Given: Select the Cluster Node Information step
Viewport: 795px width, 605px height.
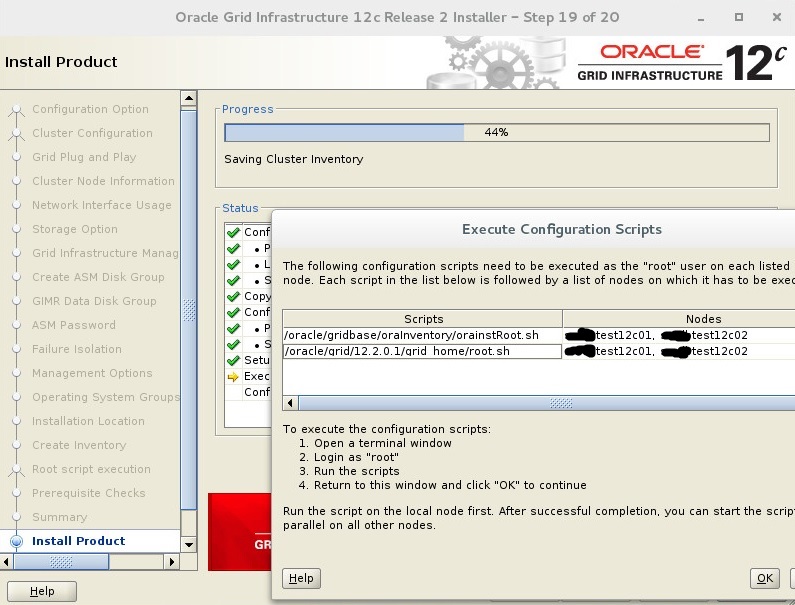Looking at the screenshot, I should (103, 181).
